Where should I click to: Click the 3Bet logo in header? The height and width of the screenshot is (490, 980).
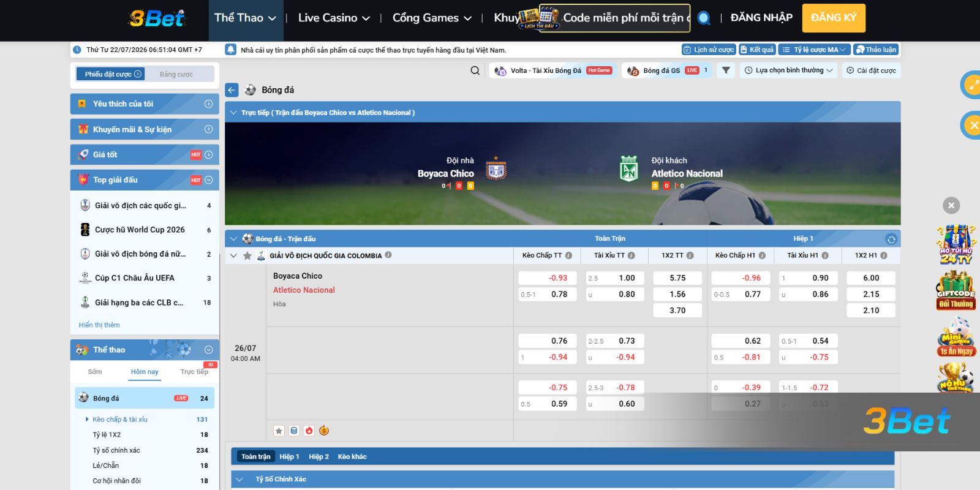[x=157, y=18]
